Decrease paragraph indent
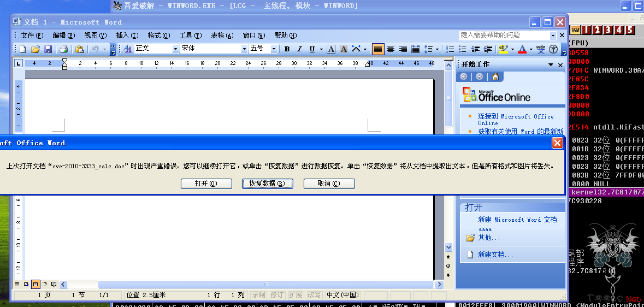This screenshot has height=307, width=644. click(476, 49)
